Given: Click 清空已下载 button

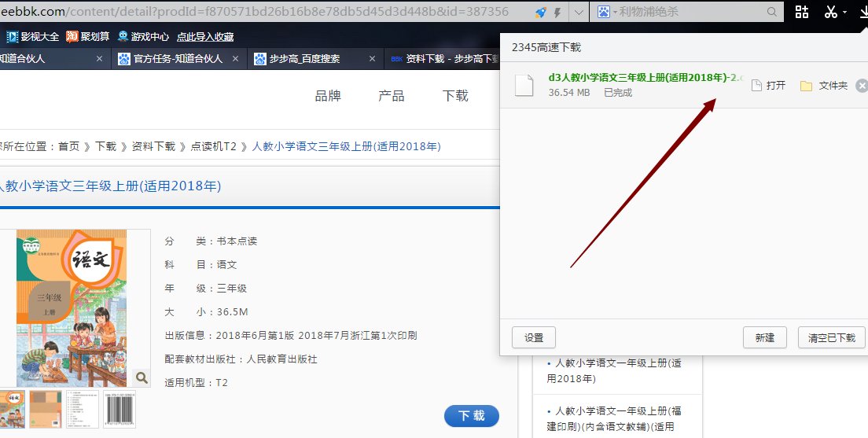Looking at the screenshot, I should tap(832, 337).
